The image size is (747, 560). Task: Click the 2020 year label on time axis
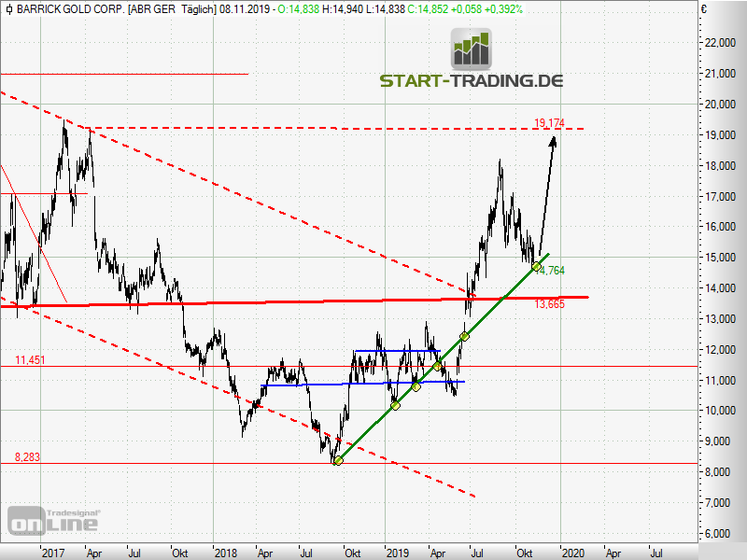click(572, 553)
